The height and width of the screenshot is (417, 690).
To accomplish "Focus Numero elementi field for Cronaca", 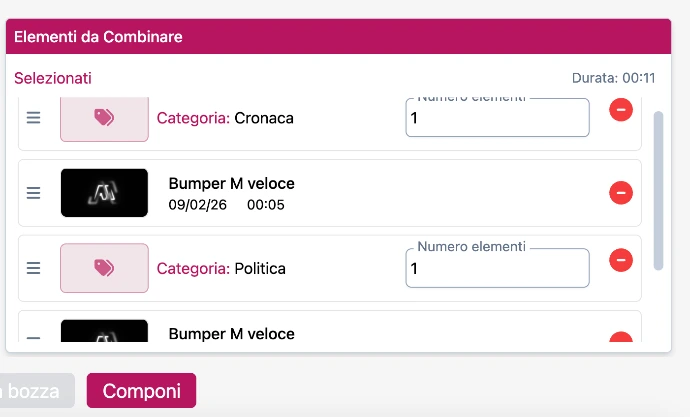I will [497, 119].
